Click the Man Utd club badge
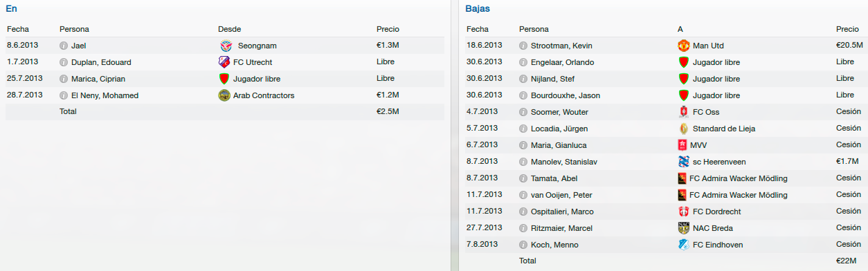This screenshot has height=271, width=868. [684, 46]
